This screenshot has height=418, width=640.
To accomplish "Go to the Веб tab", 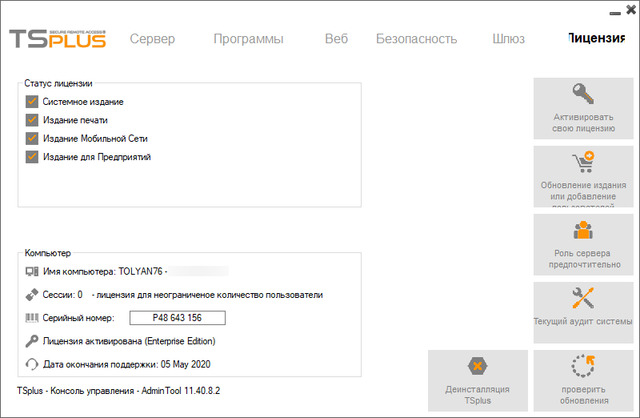I will click(x=336, y=39).
